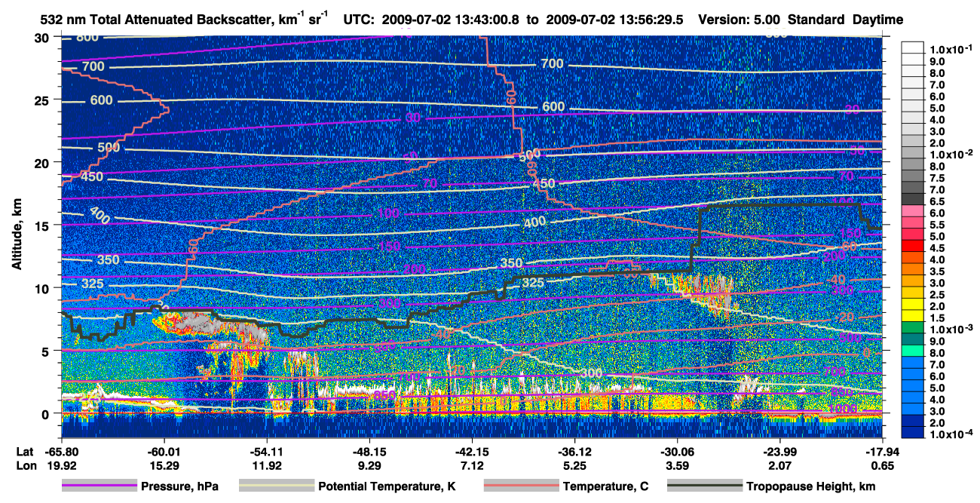Click the darkest gray colorbar swatch
The image size is (980, 503).
[912, 198]
